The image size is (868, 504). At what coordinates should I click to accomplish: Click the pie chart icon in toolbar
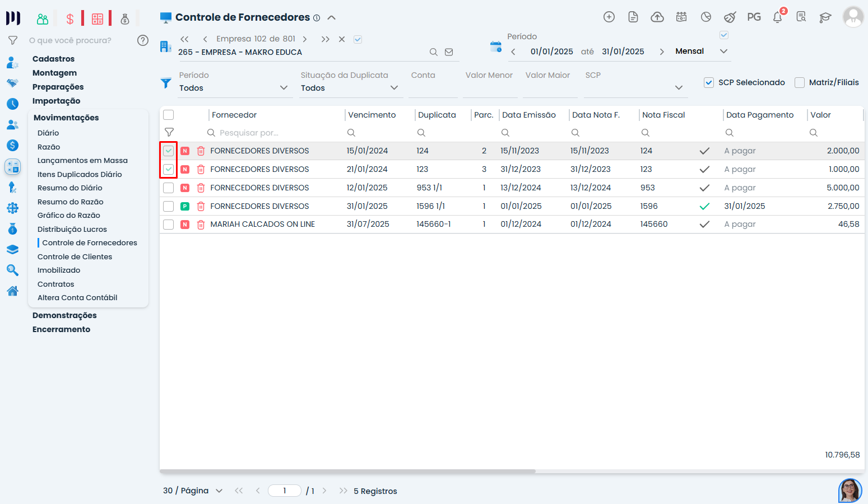(706, 17)
